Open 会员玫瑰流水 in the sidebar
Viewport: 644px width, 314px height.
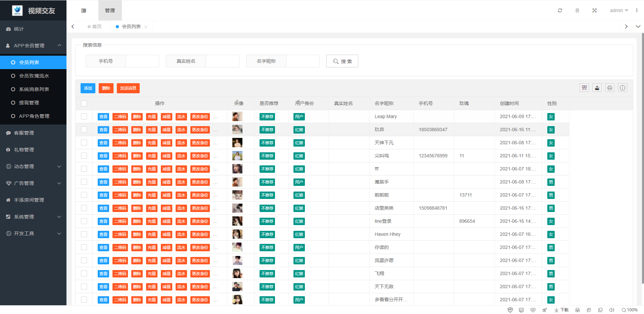pos(34,76)
